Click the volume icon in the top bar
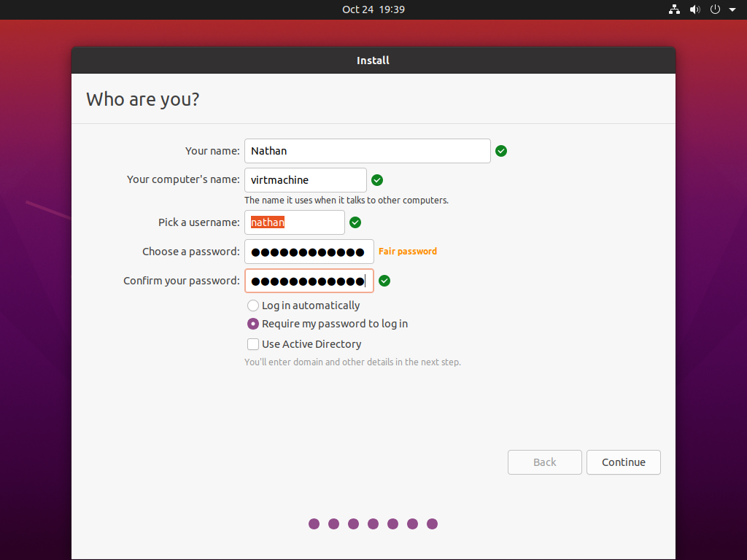The image size is (747, 560). (x=694, y=9)
